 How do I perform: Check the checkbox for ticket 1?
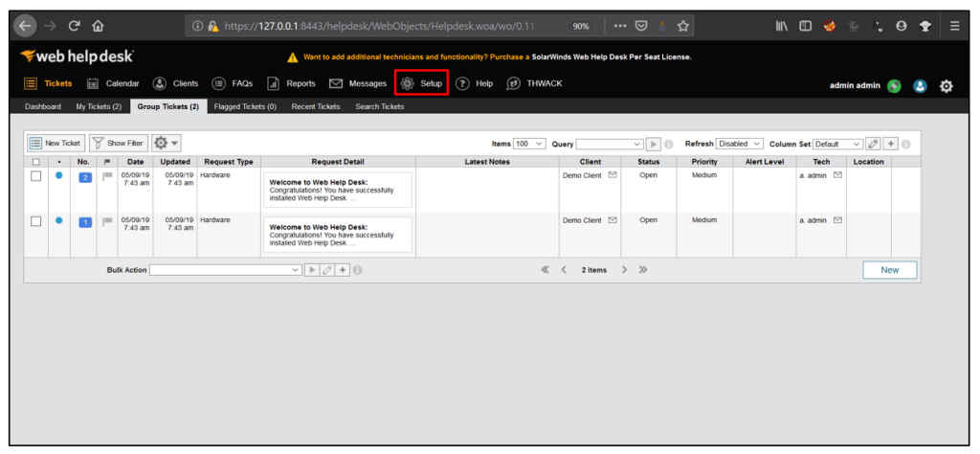click(36, 221)
